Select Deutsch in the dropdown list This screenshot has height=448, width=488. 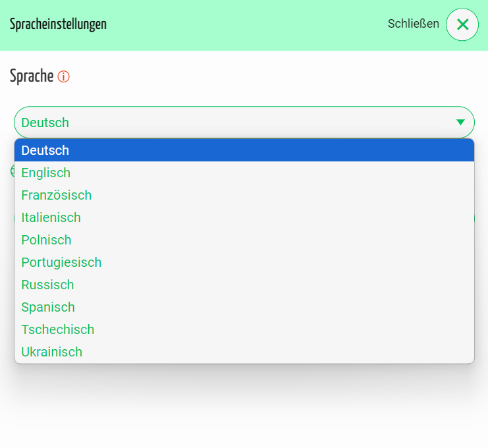(x=45, y=150)
